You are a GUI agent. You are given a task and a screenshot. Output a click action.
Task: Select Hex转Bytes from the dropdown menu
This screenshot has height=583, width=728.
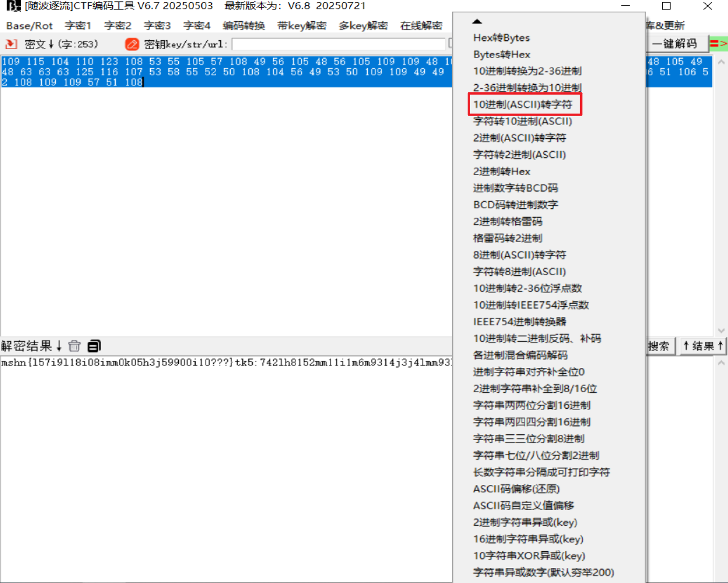click(x=501, y=38)
